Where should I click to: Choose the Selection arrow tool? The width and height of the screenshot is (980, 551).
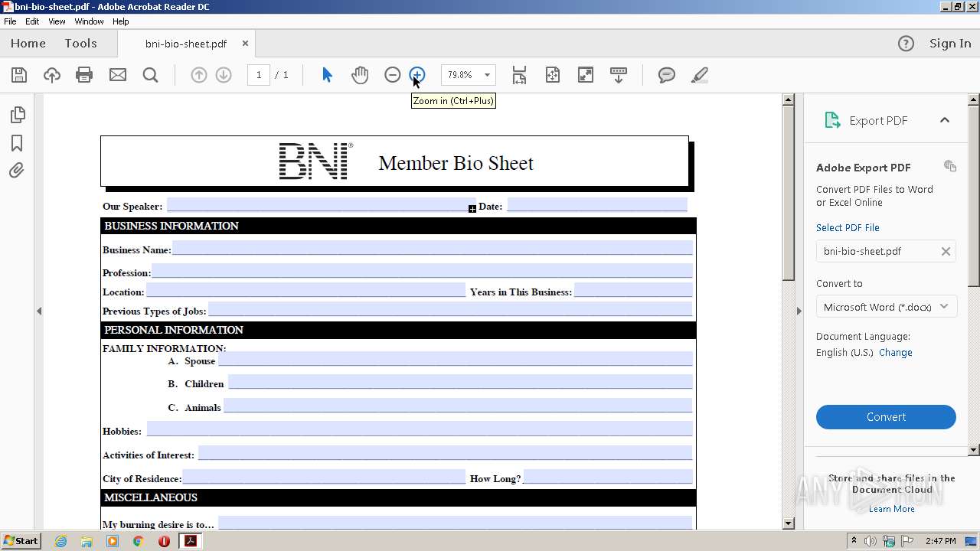tap(327, 75)
